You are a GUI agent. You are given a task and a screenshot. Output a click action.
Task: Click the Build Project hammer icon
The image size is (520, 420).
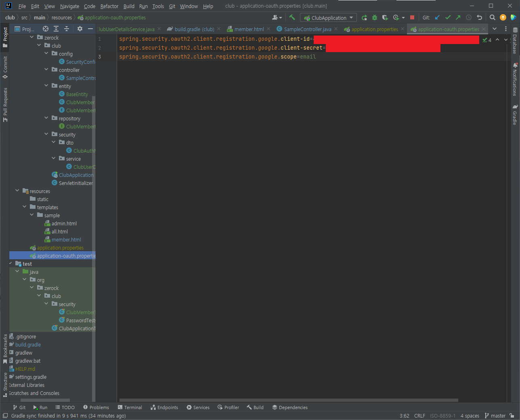pyautogui.click(x=292, y=17)
